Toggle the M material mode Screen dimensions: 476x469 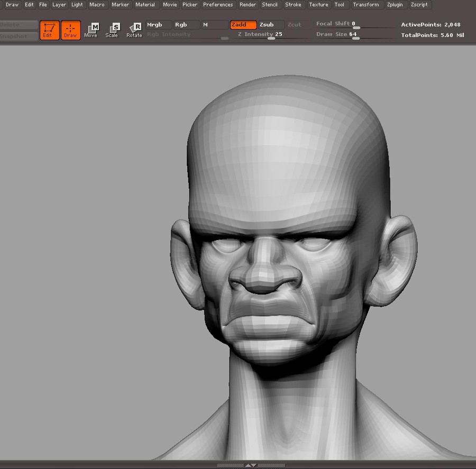[214, 25]
